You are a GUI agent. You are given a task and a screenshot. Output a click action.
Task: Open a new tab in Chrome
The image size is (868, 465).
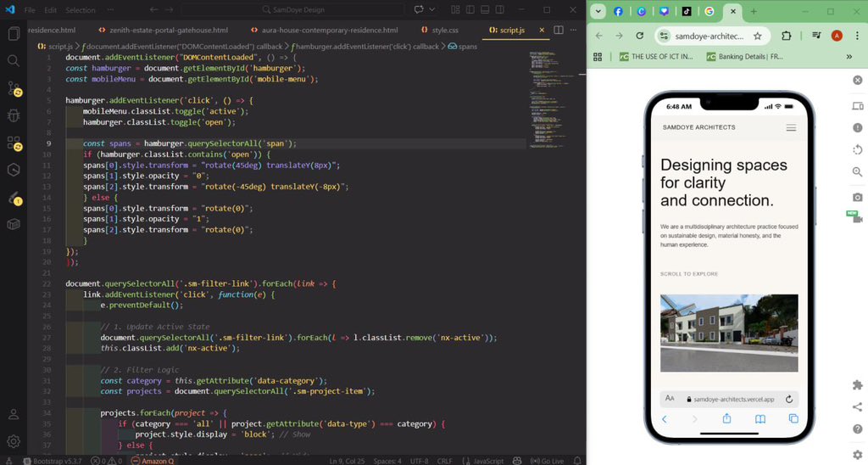(x=754, y=11)
